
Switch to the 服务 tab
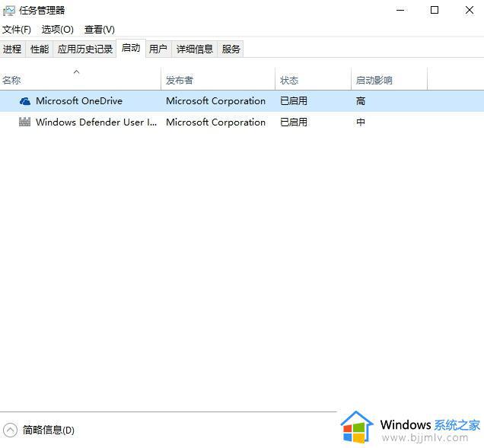(x=231, y=49)
